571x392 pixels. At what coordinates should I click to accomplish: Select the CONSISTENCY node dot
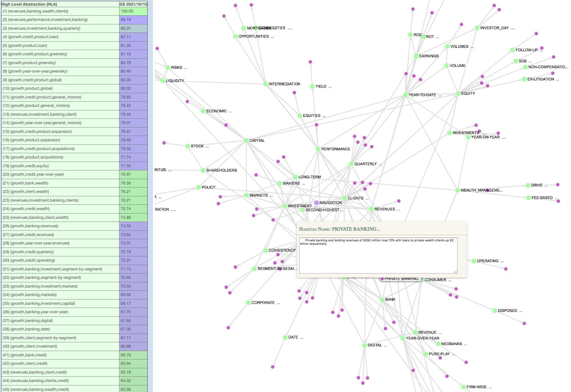point(265,250)
